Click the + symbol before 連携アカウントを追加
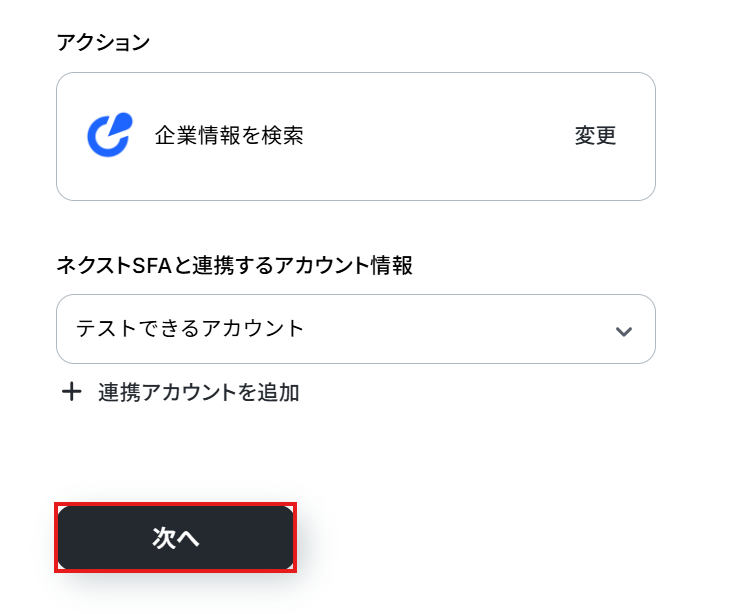Image resolution: width=744 pixels, height=614 pixels. (71, 392)
